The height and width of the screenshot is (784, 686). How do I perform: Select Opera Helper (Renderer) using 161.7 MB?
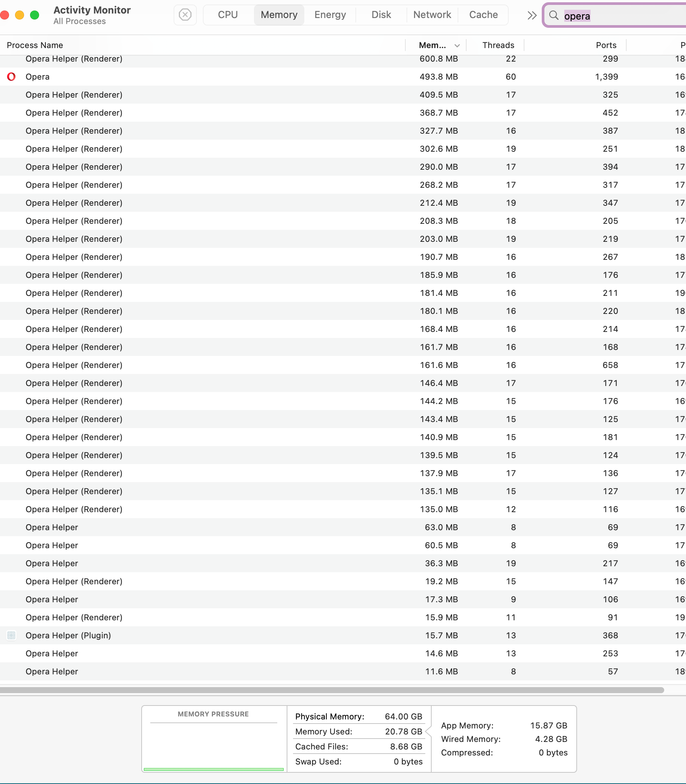coord(343,347)
